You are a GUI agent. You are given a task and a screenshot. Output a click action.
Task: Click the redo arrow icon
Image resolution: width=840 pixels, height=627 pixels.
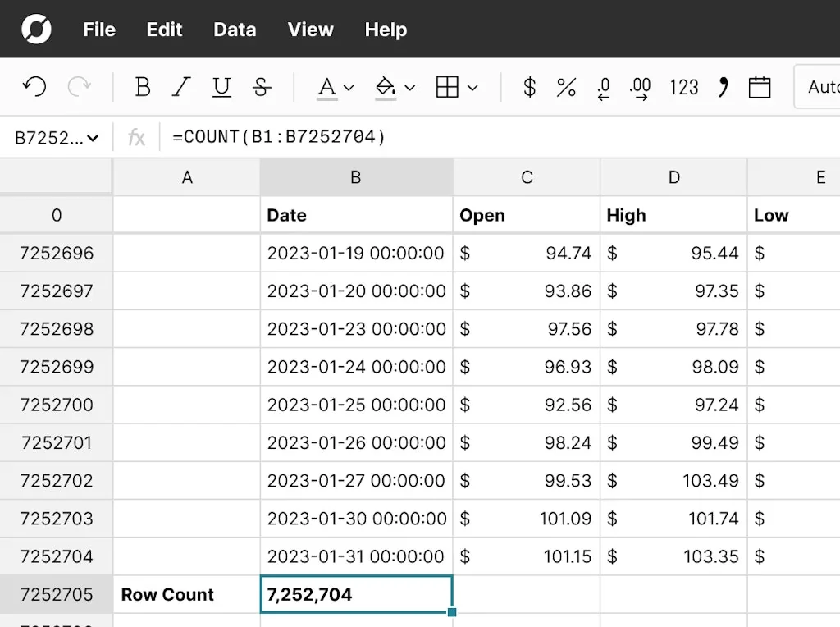click(x=79, y=87)
